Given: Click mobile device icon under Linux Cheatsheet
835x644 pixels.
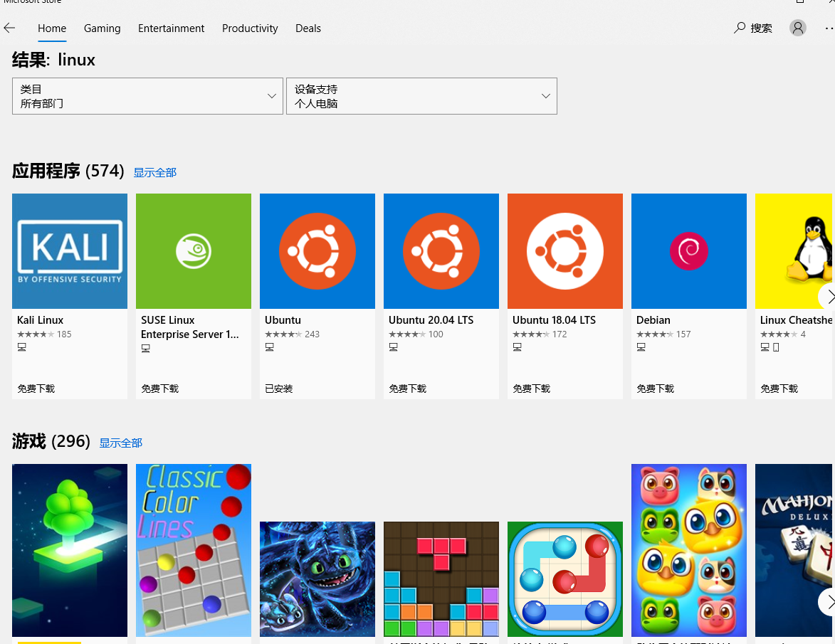Looking at the screenshot, I should tap(776, 347).
